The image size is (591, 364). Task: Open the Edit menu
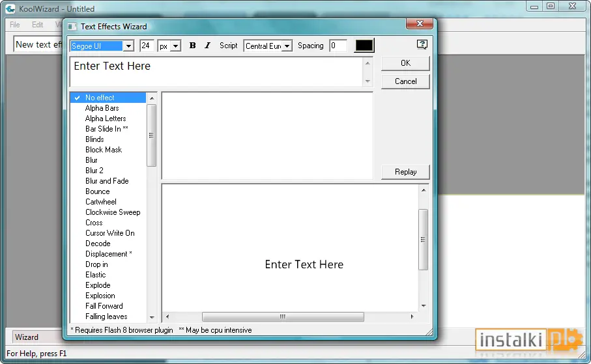click(37, 25)
